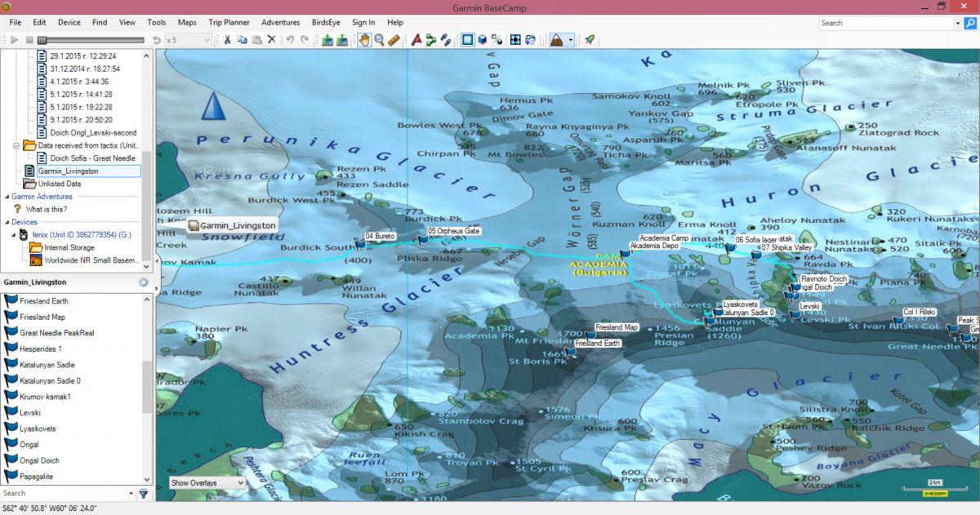The image size is (980, 515).
Task: Toggle the 2D map view button
Action: [467, 39]
